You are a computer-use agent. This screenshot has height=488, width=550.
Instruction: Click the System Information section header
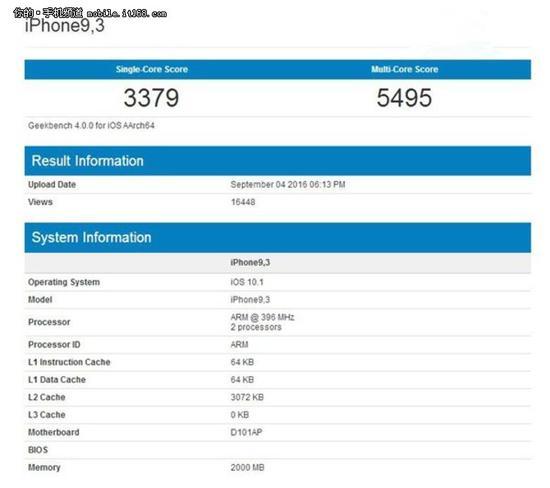coord(92,238)
